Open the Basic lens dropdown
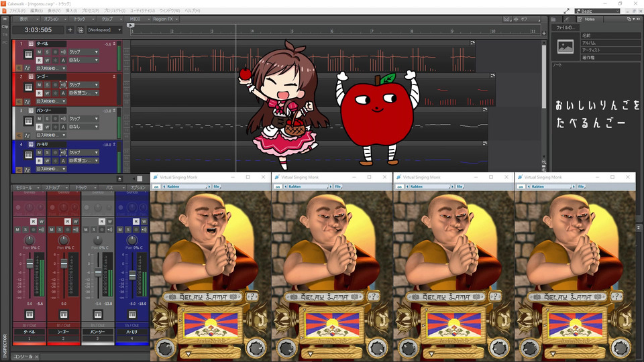644x362 pixels. [x=597, y=11]
